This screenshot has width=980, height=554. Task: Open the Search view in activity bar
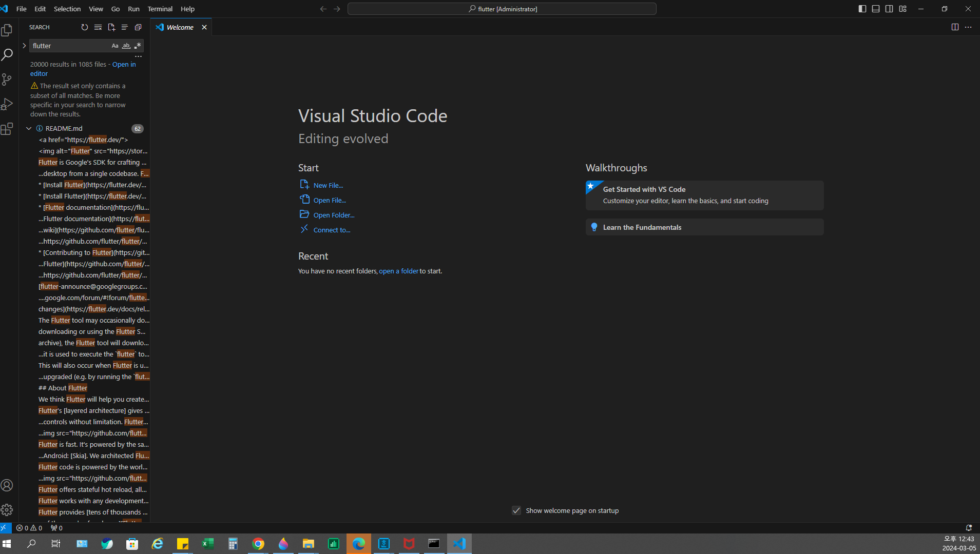7,55
